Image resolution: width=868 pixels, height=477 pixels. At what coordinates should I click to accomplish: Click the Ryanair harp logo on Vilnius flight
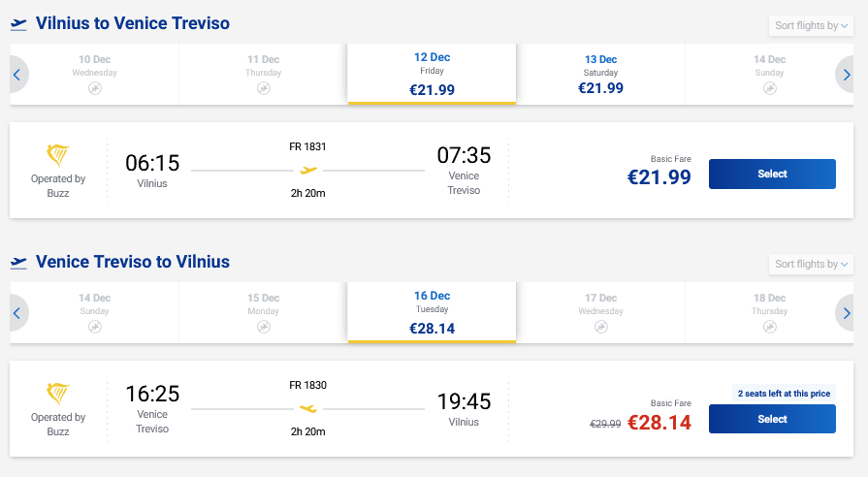click(59, 155)
